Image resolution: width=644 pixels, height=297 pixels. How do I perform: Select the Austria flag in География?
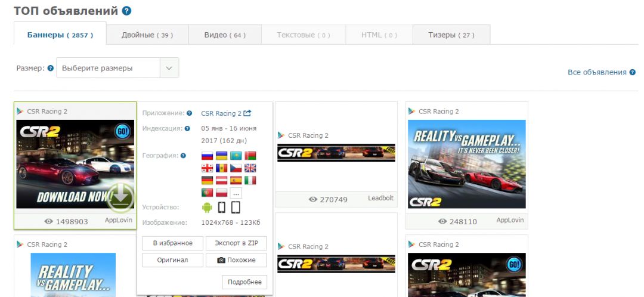[221, 180]
